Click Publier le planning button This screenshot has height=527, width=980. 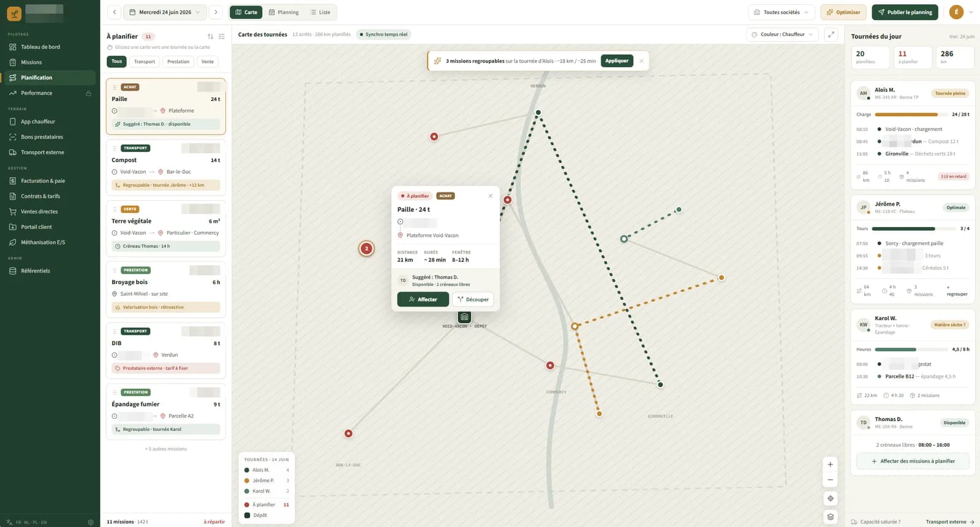pyautogui.click(x=905, y=12)
